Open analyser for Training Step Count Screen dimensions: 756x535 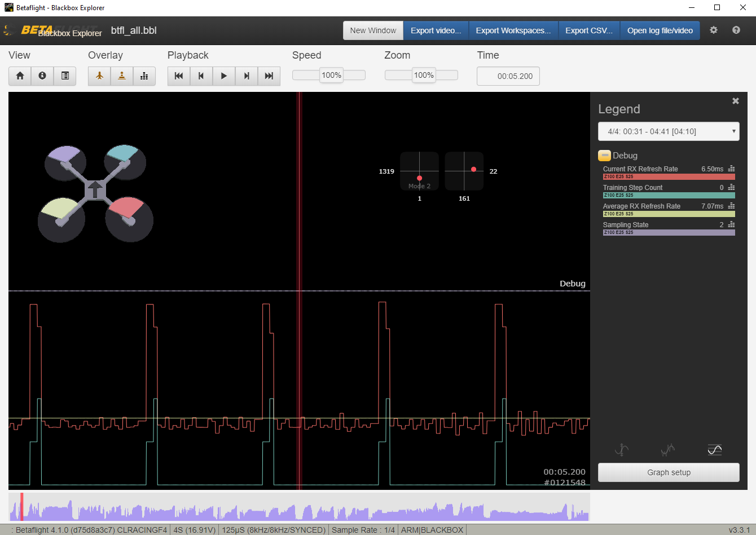731,187
